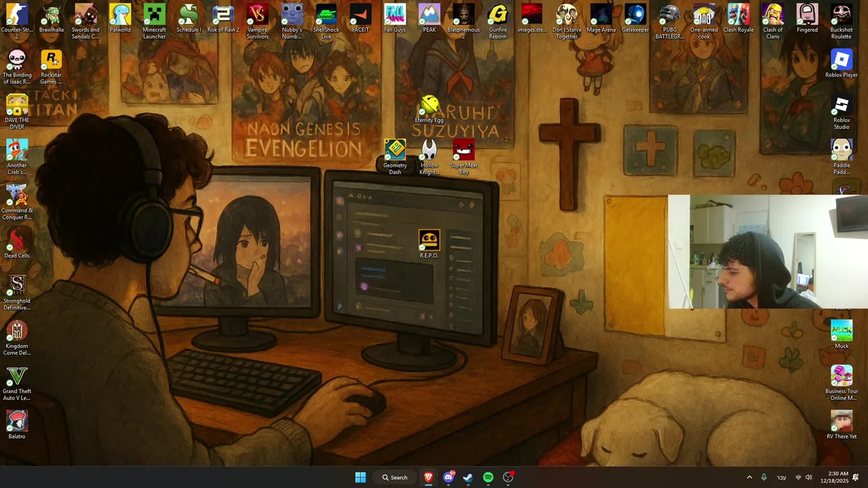This screenshot has width=868, height=488.
Task: Click the PUBG BATTLEGROUNDS icon
Action: coord(669,21)
